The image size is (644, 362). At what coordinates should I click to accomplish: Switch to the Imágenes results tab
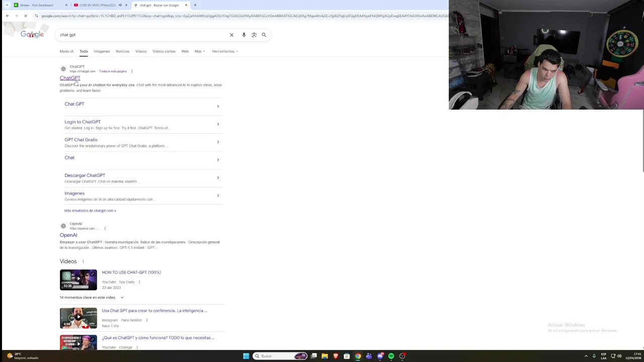pos(102,51)
